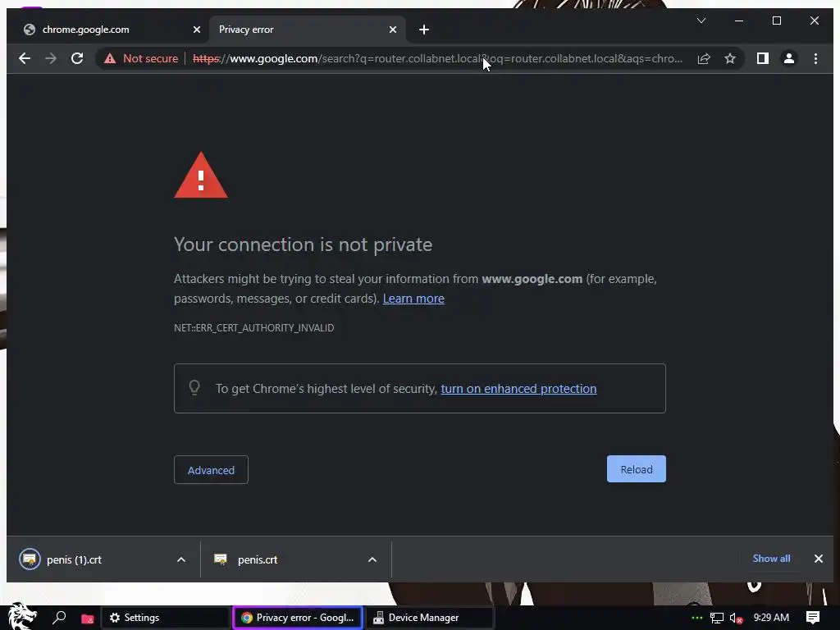Click the Not secure warning icon

point(110,58)
